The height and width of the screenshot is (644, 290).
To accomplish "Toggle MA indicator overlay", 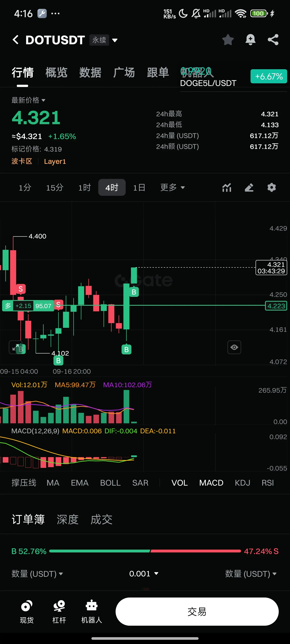I will point(53,483).
